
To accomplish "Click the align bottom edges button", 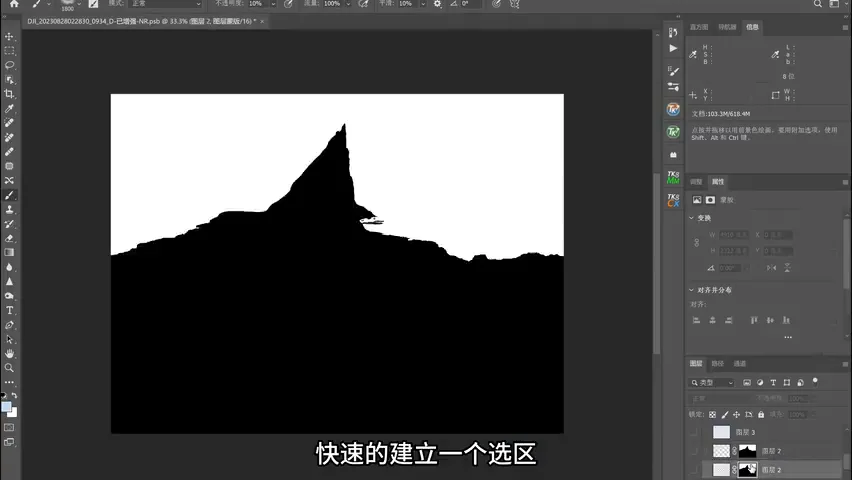I will (786, 320).
